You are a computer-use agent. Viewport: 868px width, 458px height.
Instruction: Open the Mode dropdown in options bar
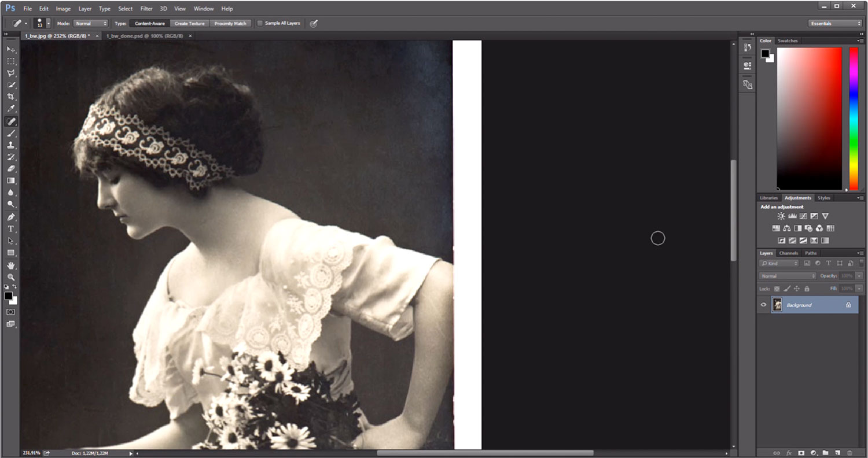[91, 23]
